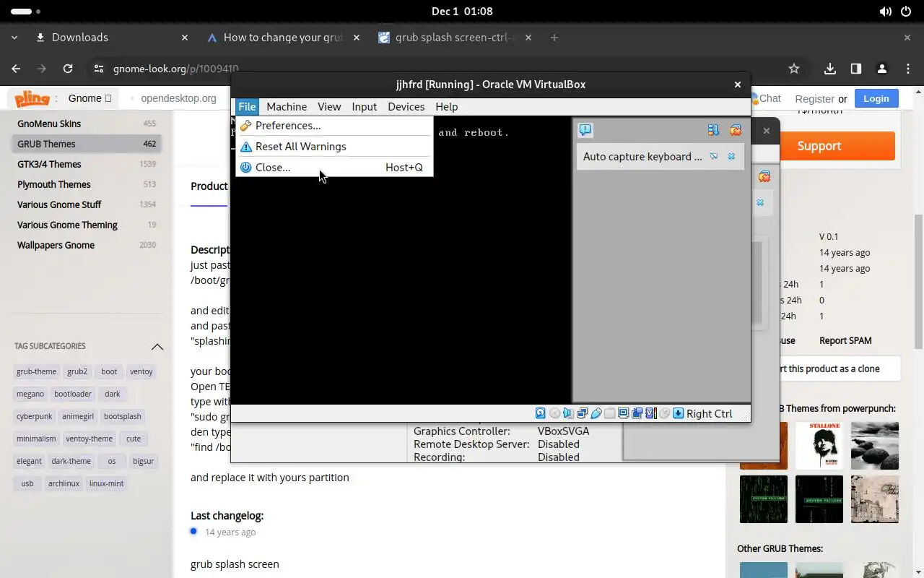Bookmark this page with the star icon

click(794, 69)
